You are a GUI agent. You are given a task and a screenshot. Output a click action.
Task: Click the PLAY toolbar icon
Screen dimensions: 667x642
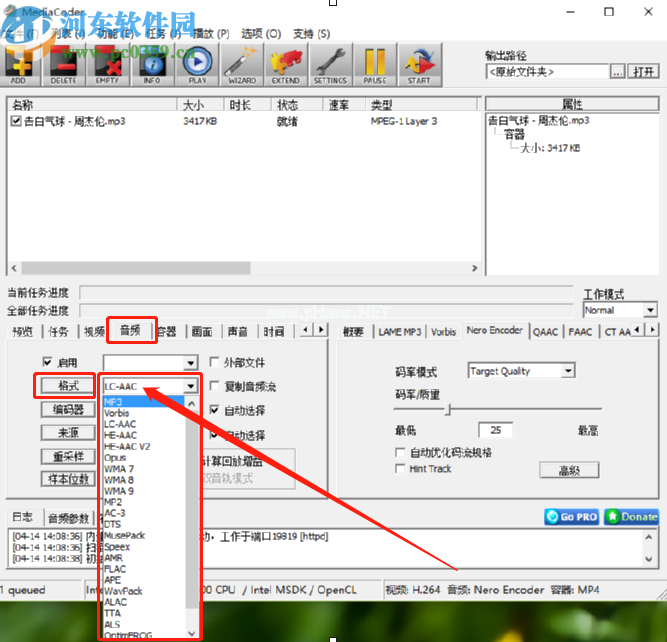tap(197, 66)
